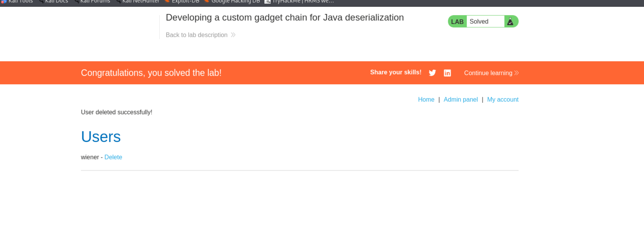Navigate to Home

coord(426,99)
